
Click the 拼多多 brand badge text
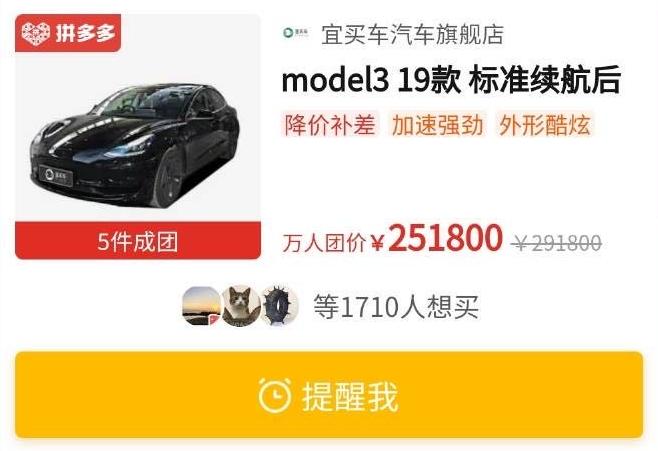(x=85, y=33)
